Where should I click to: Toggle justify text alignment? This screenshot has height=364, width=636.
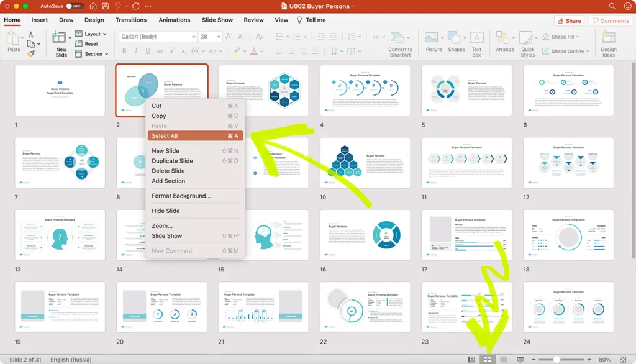point(315,51)
